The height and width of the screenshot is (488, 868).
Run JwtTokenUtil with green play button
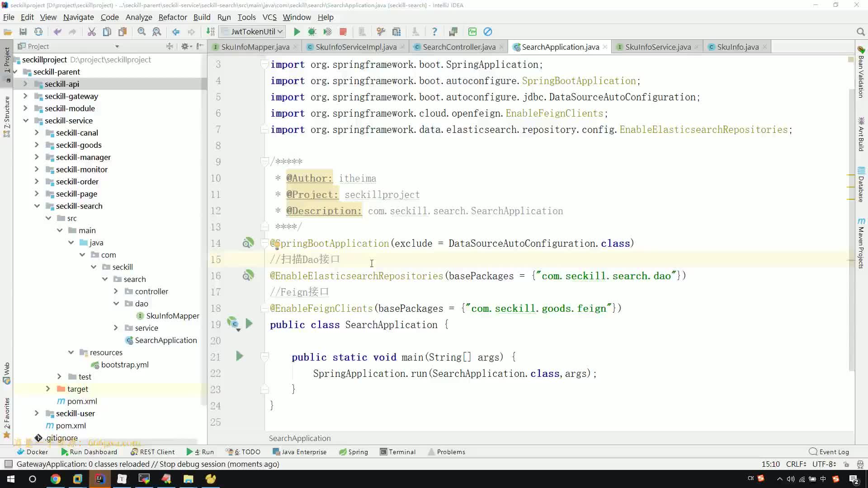[x=297, y=32]
